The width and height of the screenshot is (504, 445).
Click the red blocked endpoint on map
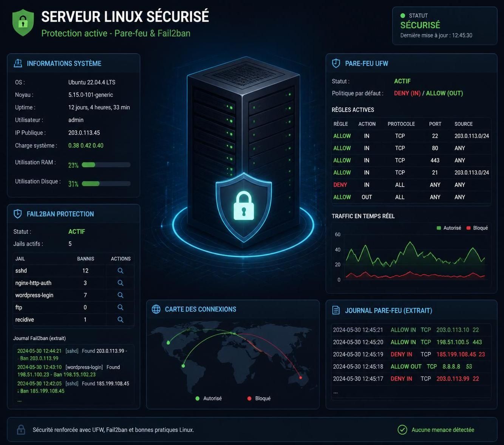click(301, 377)
